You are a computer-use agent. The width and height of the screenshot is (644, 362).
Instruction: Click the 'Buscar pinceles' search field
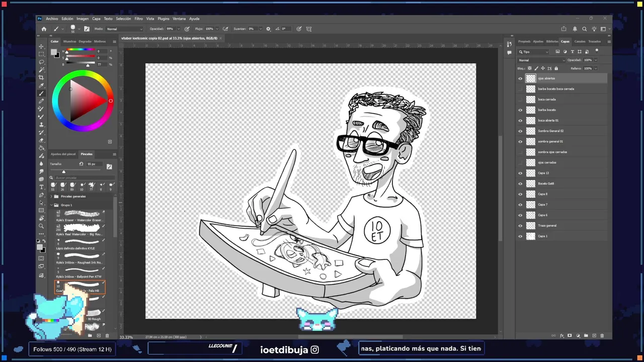[x=84, y=177]
